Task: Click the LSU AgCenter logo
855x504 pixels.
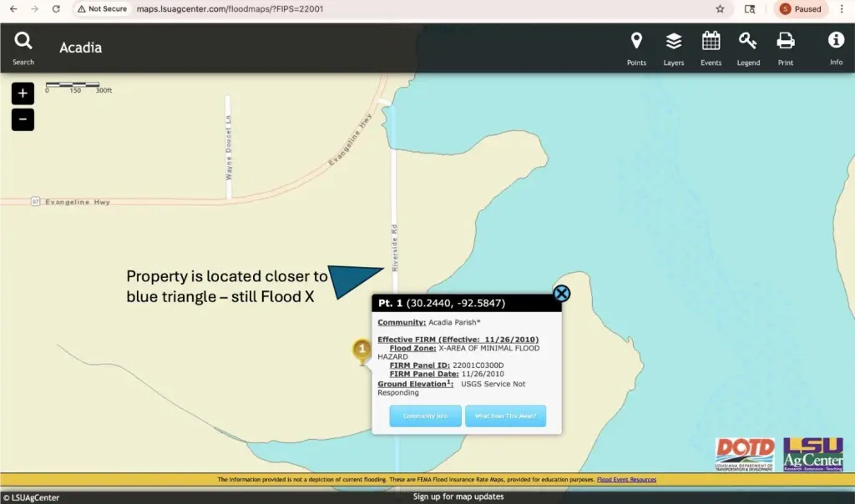Action: coord(812,455)
